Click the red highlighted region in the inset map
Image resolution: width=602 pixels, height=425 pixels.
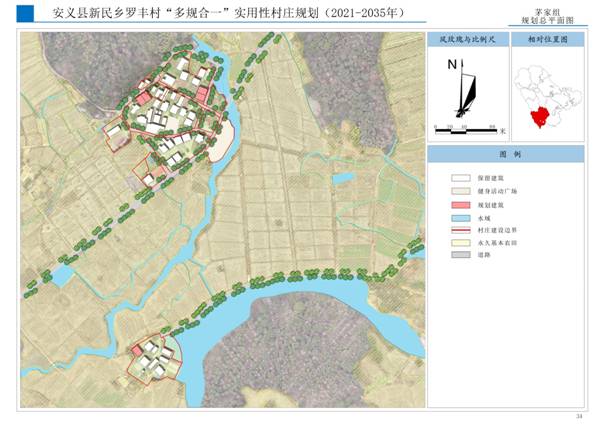541,117
